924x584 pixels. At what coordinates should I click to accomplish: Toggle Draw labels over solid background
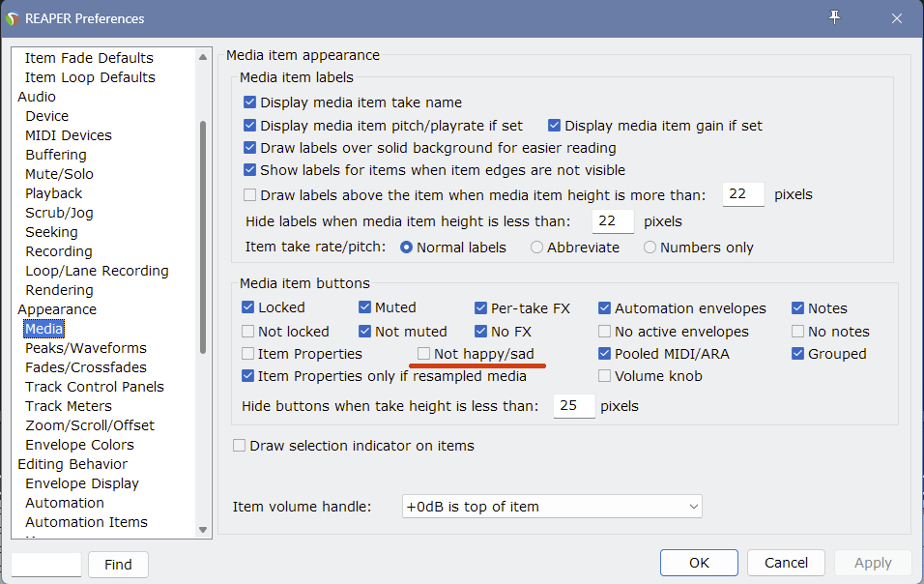click(x=250, y=147)
